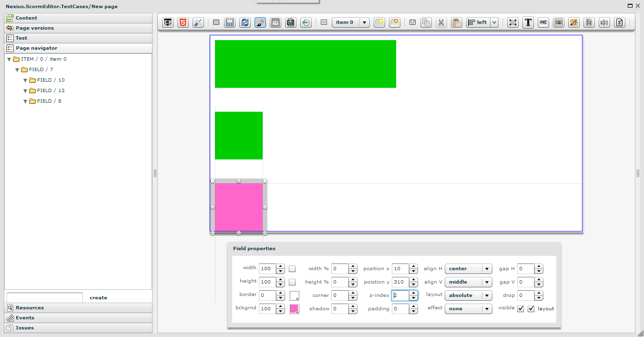
Task: Click the sigma formula icon
Action: click(x=619, y=22)
